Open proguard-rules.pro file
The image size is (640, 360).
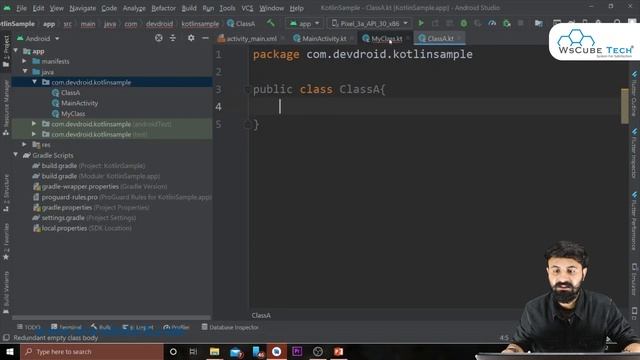click(x=122, y=197)
